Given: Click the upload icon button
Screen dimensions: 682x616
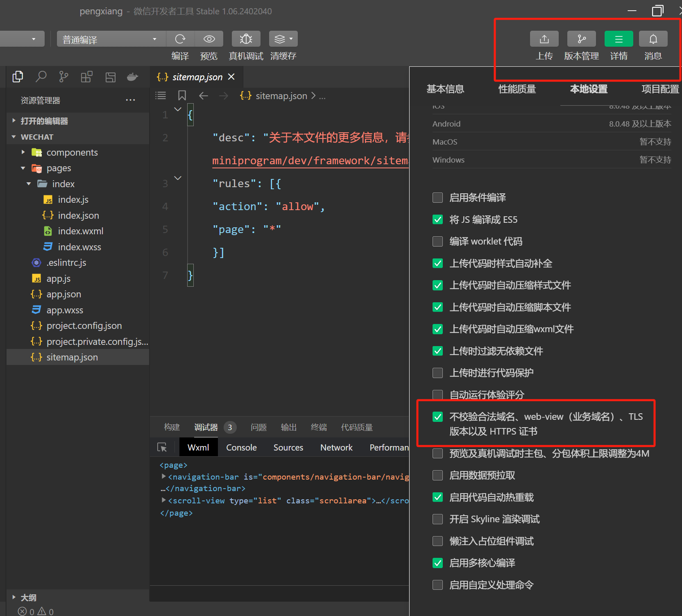Looking at the screenshot, I should point(544,39).
